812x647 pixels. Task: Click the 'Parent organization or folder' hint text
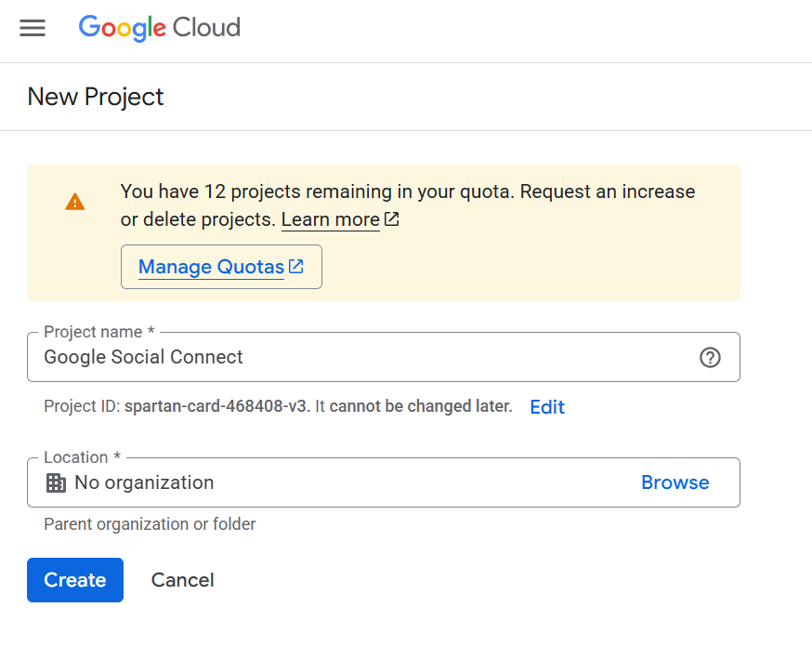(x=150, y=524)
